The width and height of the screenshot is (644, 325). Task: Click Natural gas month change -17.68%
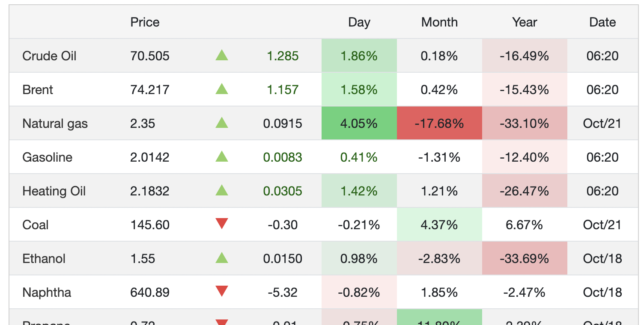(x=439, y=124)
